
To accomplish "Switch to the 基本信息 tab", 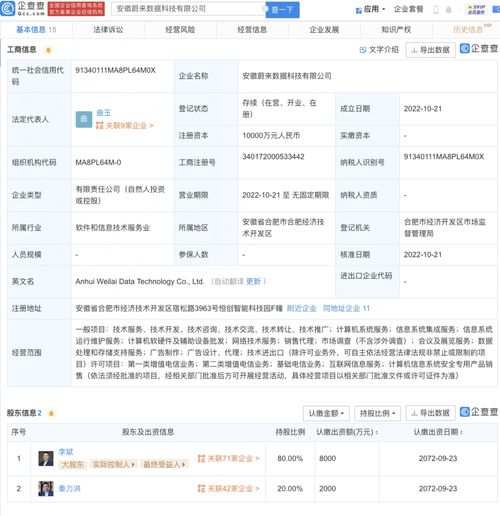I will 36,30.
